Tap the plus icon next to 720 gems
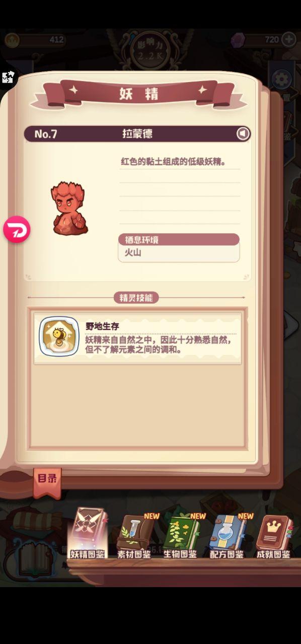 (289, 39)
